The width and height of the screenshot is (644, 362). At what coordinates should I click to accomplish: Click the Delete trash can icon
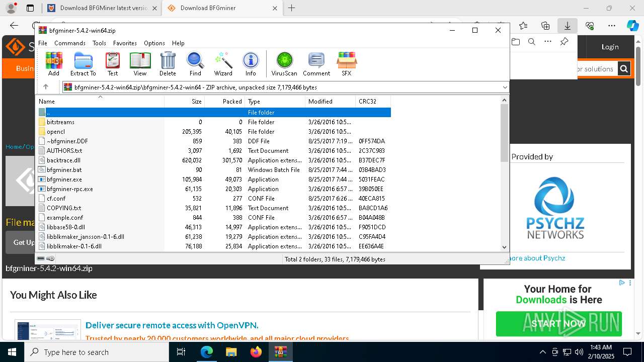coord(168,64)
